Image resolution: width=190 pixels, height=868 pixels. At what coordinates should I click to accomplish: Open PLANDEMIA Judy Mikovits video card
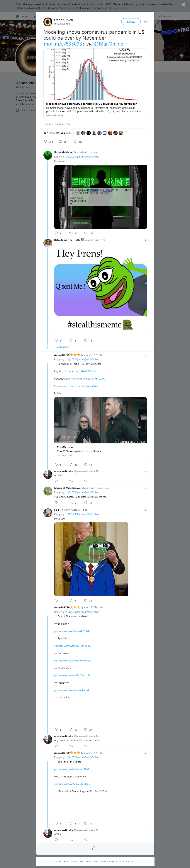[101, 428]
